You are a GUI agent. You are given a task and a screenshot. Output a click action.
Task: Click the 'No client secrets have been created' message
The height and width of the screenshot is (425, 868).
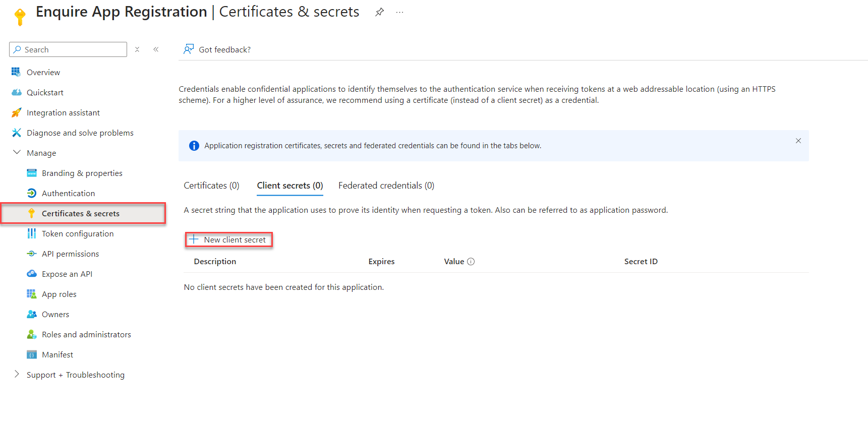[283, 287]
